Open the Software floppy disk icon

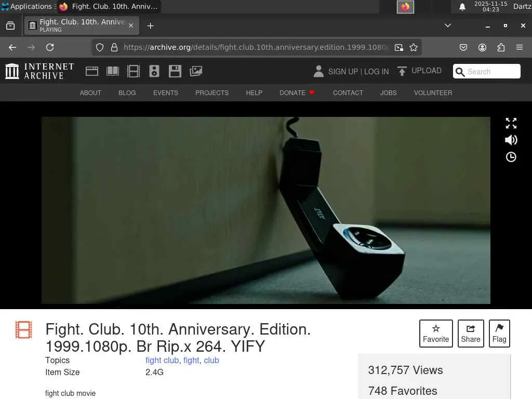click(175, 71)
